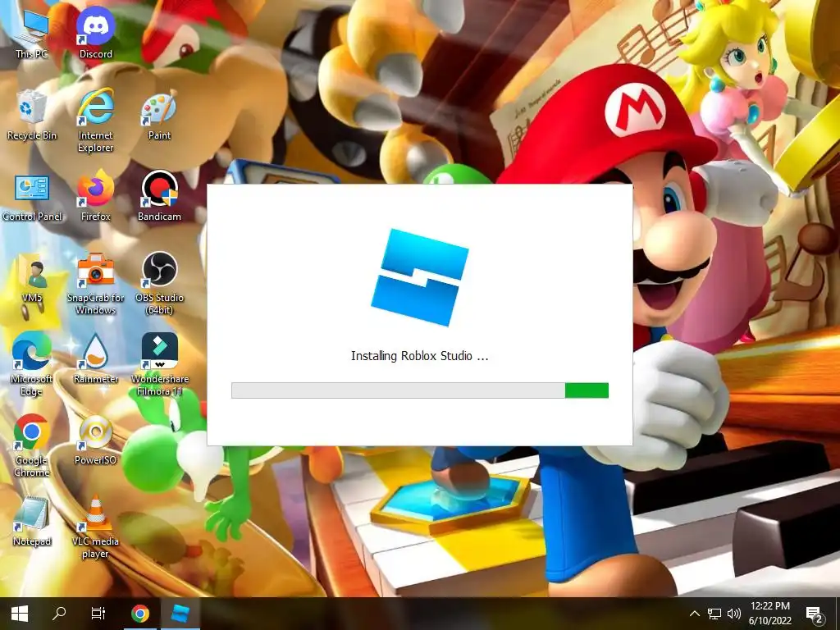Viewport: 840px width, 630px height.
Task: Click the Control Panel desktop icon
Action: (32, 196)
